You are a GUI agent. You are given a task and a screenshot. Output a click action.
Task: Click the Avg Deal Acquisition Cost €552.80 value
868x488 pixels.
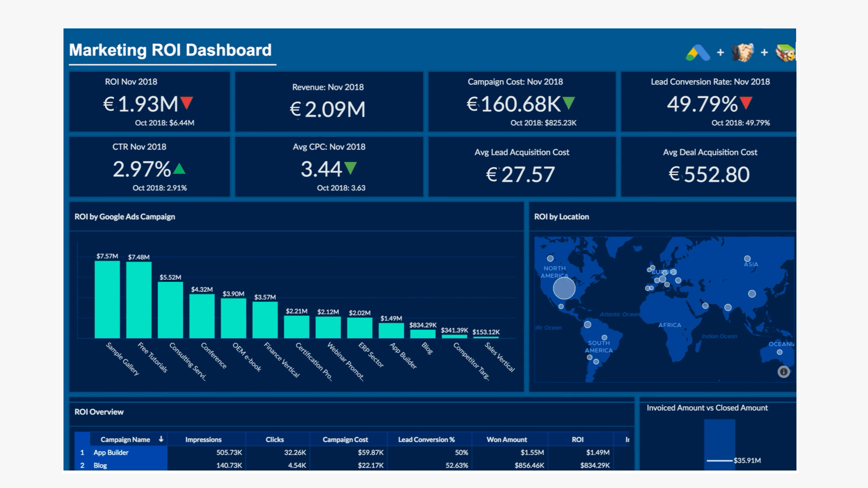point(709,174)
